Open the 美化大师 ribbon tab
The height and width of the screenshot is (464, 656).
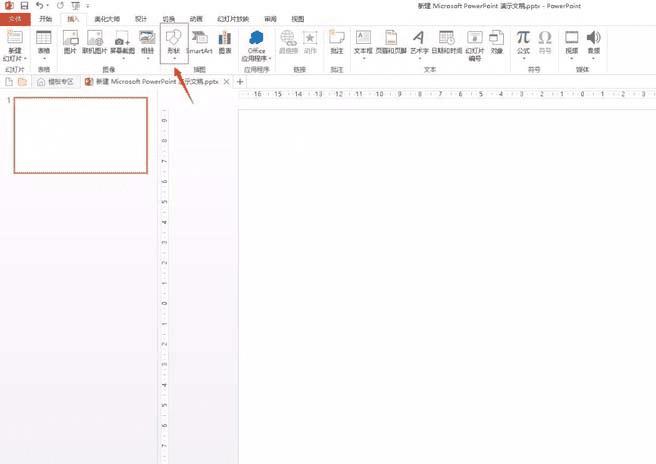pyautogui.click(x=107, y=19)
